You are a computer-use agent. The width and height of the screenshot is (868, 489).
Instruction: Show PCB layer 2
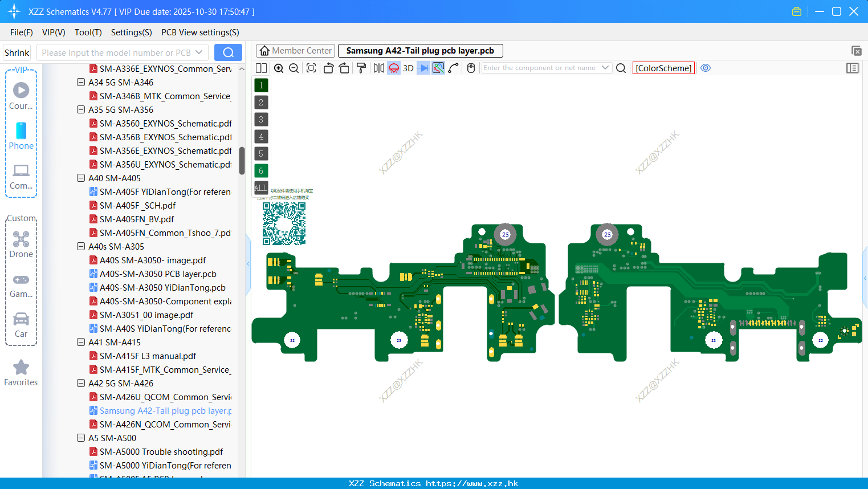261,103
